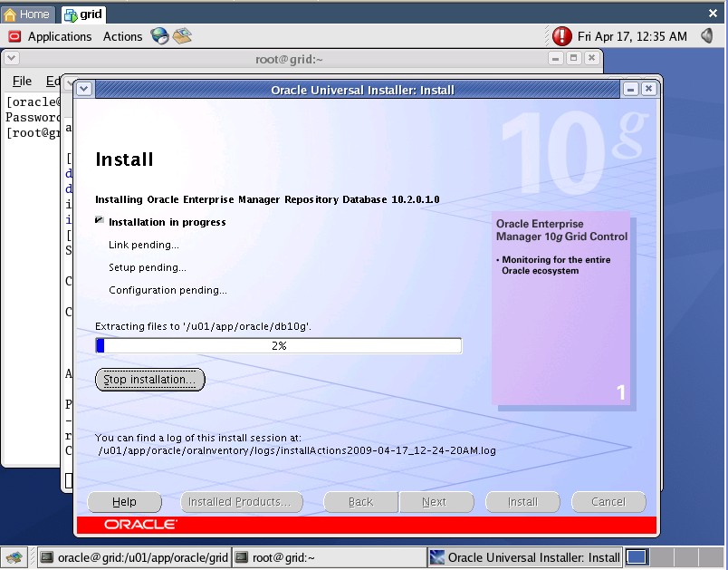The height and width of the screenshot is (570, 728).
Task: Select the grid VM tab
Action: pyautogui.click(x=83, y=14)
